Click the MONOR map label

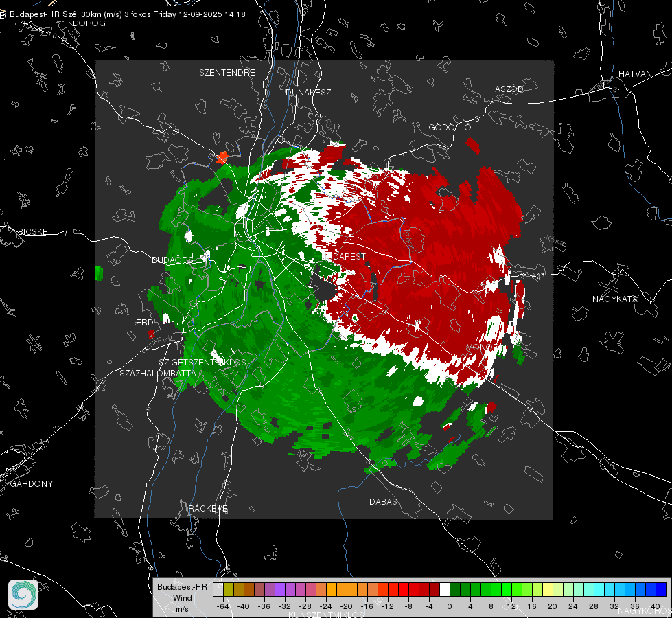(x=483, y=347)
